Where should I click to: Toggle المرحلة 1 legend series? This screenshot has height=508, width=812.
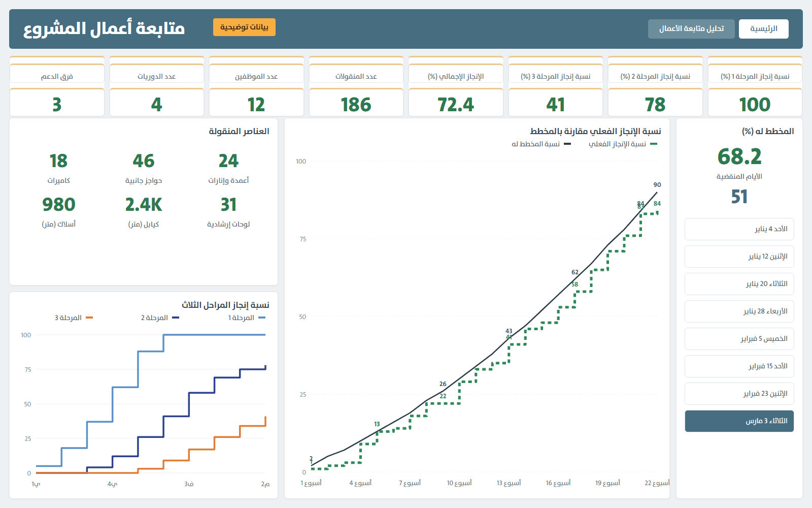tap(247, 318)
